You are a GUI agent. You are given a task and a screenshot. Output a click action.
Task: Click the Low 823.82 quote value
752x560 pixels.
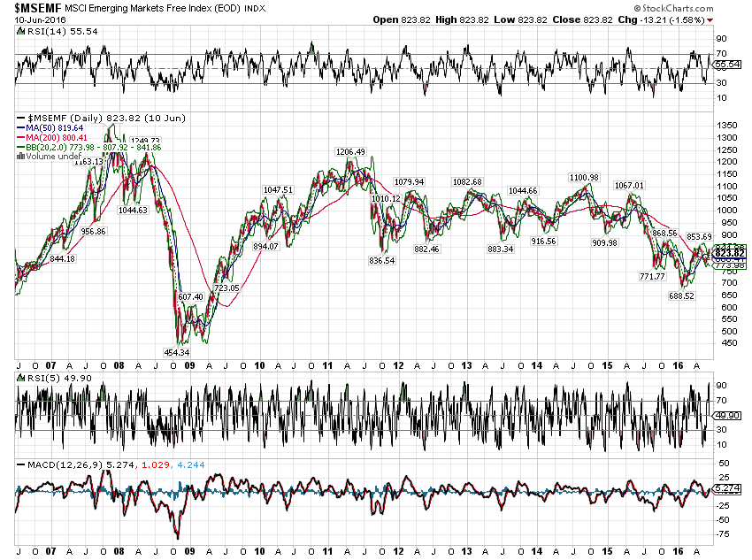(520, 20)
